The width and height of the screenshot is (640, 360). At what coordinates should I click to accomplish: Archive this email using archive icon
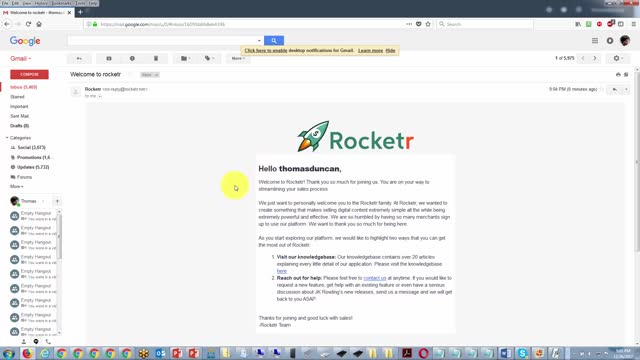[x=109, y=58]
